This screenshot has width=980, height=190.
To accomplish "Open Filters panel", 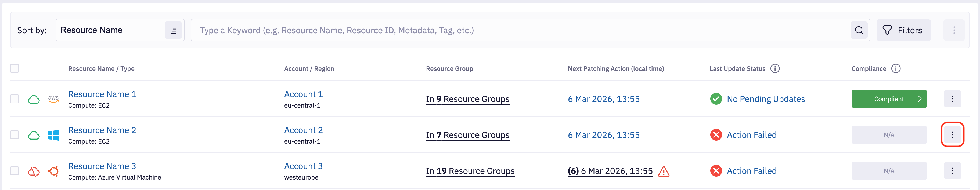I will [903, 30].
